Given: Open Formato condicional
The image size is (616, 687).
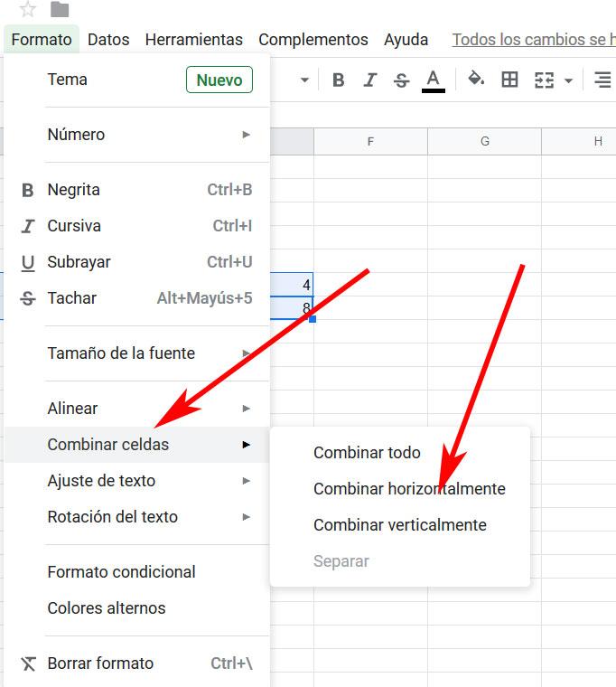Looking at the screenshot, I should point(137,572).
